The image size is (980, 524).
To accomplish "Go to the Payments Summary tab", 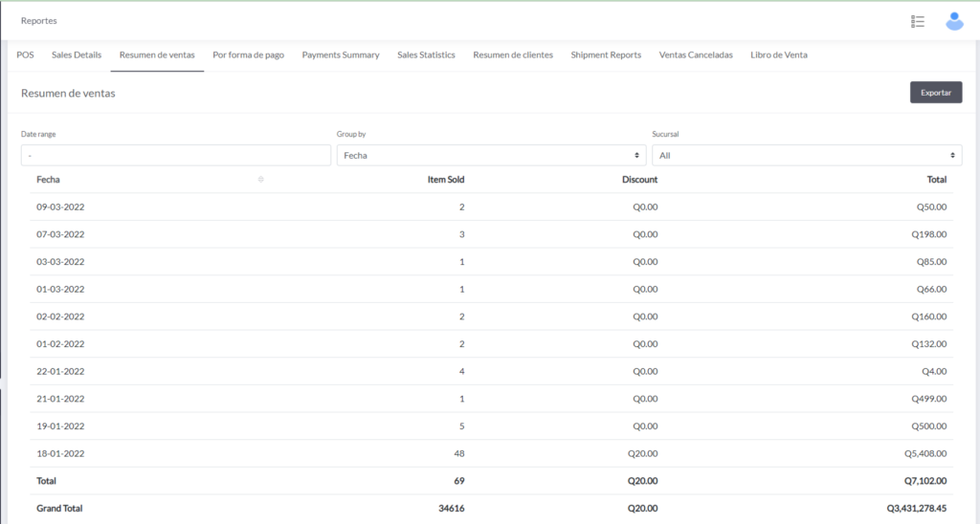I will point(341,55).
